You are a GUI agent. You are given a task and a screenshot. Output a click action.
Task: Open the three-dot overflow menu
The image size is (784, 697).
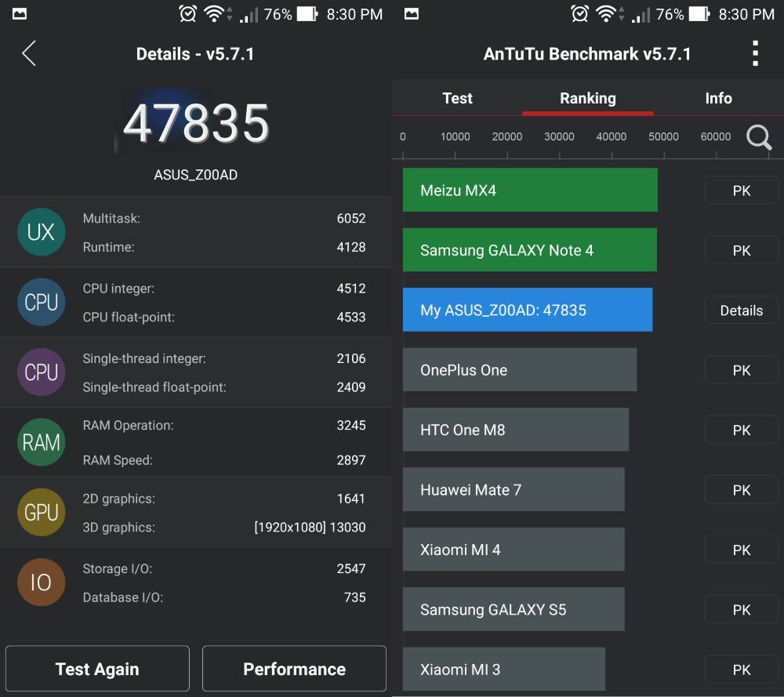tap(756, 53)
